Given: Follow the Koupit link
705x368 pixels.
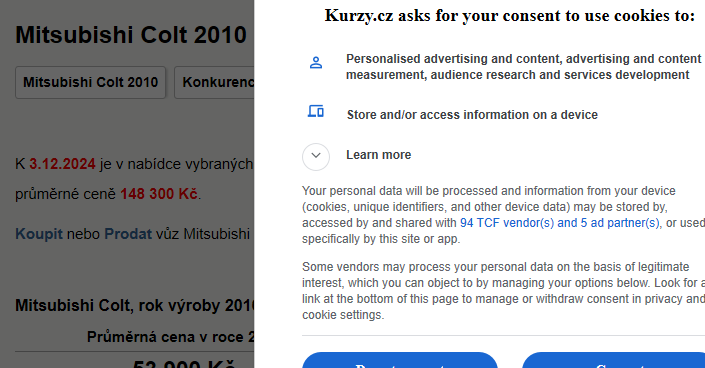Looking at the screenshot, I should coord(39,234).
